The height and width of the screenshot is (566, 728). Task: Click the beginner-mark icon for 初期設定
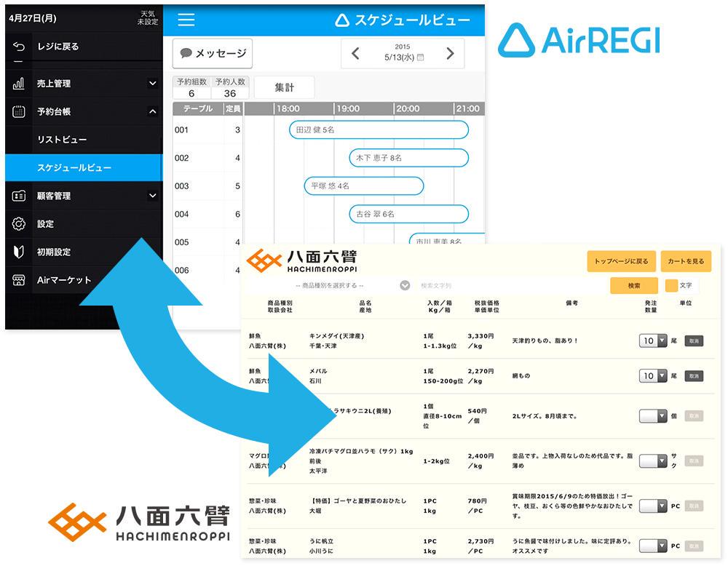[x=19, y=252]
